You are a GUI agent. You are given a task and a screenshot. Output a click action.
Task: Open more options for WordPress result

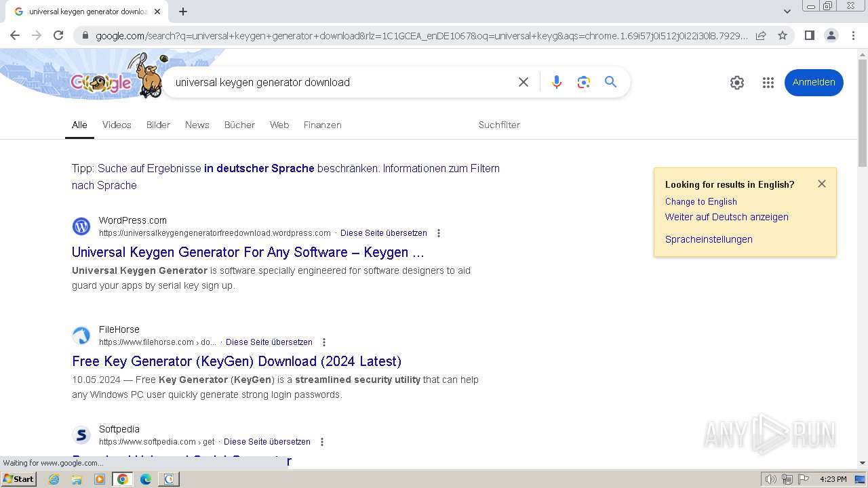pos(439,233)
